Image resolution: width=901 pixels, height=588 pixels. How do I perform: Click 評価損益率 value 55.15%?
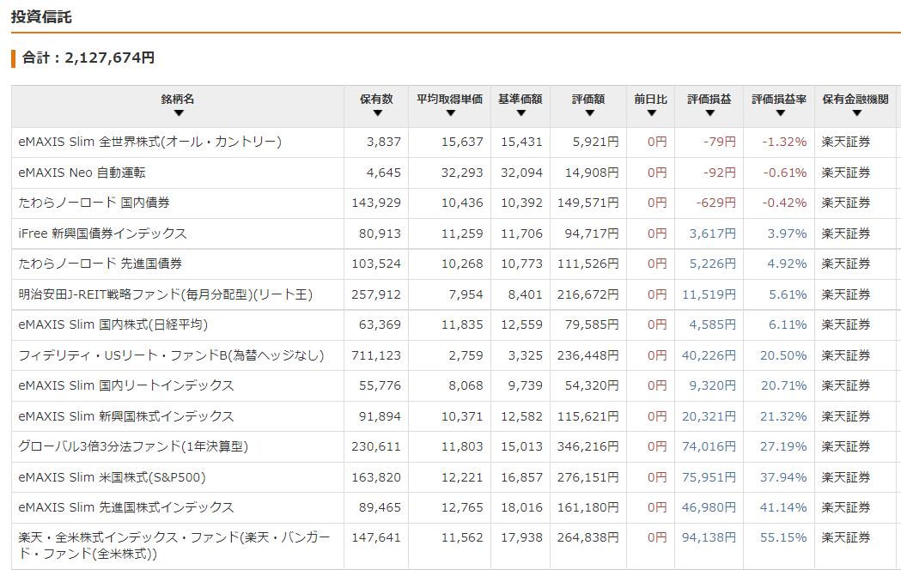click(784, 537)
